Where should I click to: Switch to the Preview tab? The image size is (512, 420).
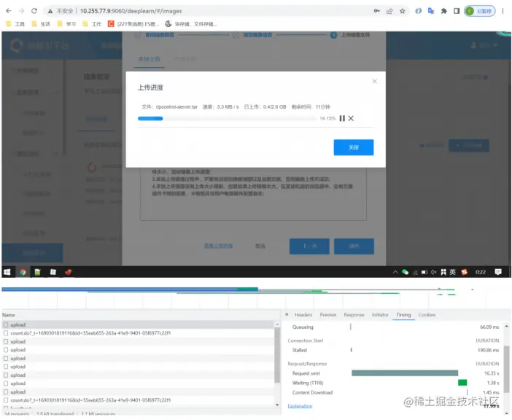(x=327, y=314)
